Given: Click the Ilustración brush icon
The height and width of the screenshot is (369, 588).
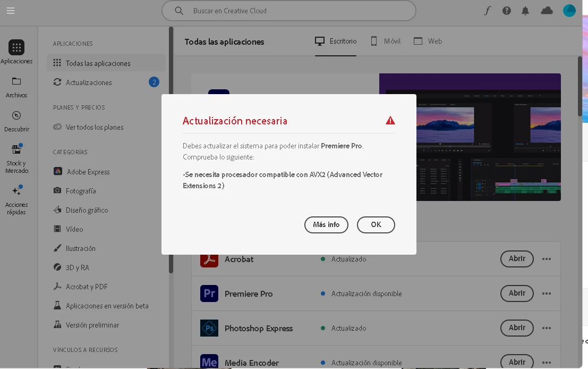Looking at the screenshot, I should coord(57,248).
